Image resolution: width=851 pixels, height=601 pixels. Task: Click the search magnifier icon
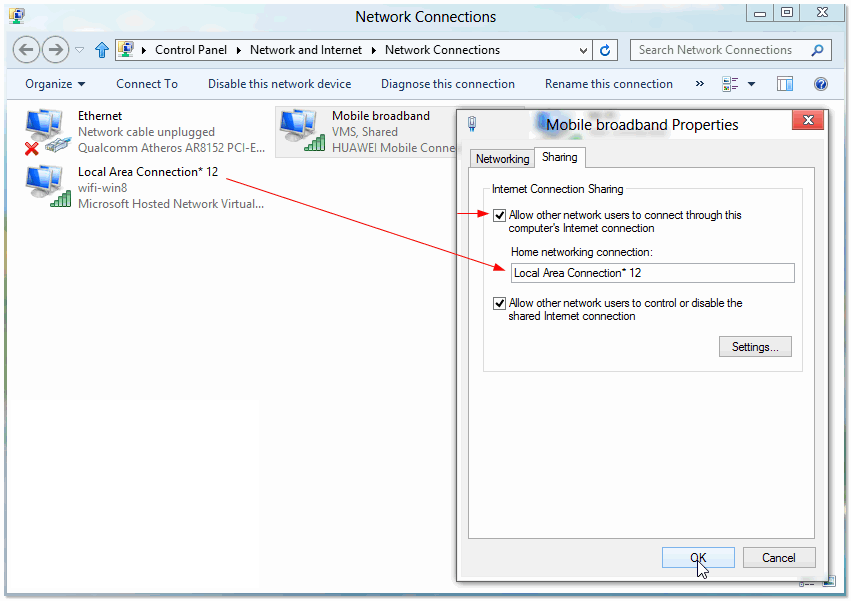coord(817,50)
